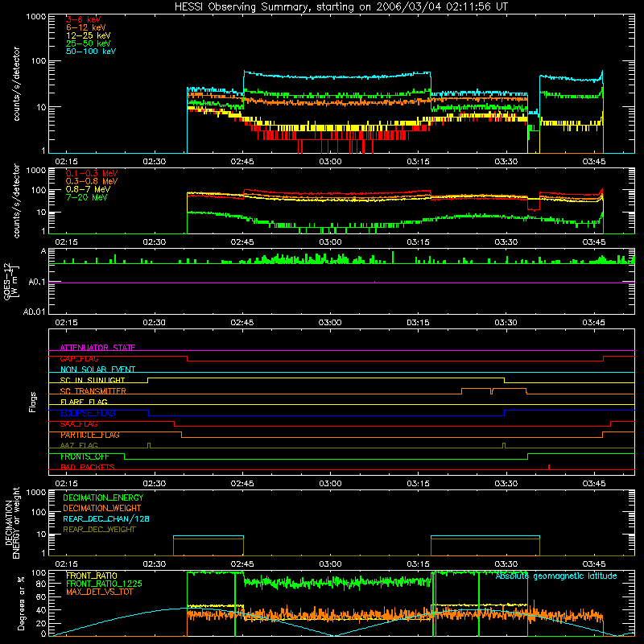
Task: Click the BAD_PACKETS flag label
Action: coord(88,467)
